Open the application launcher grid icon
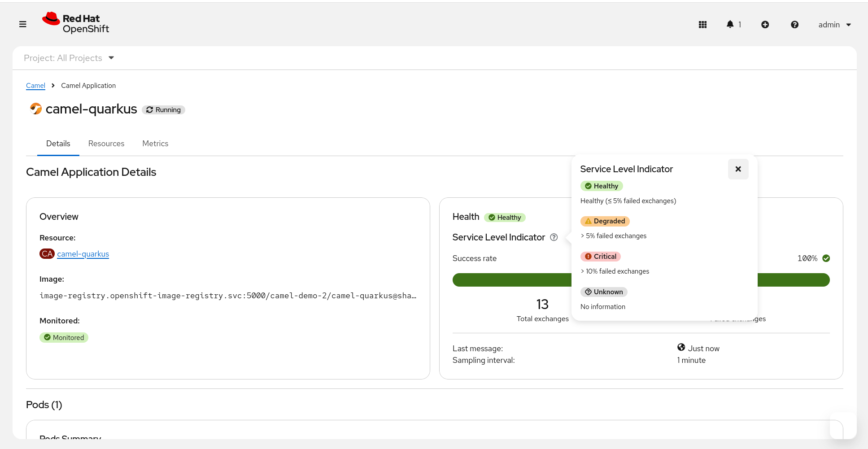This screenshot has width=868, height=449. click(x=702, y=25)
